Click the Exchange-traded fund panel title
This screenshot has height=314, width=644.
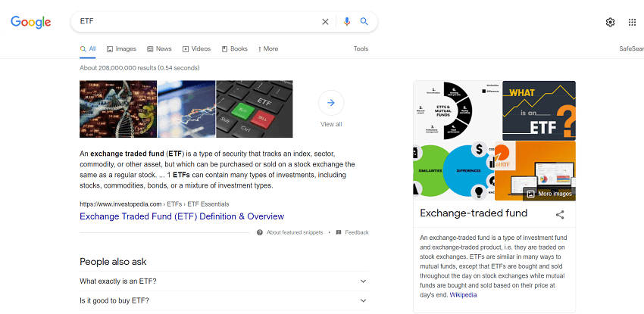[474, 213]
